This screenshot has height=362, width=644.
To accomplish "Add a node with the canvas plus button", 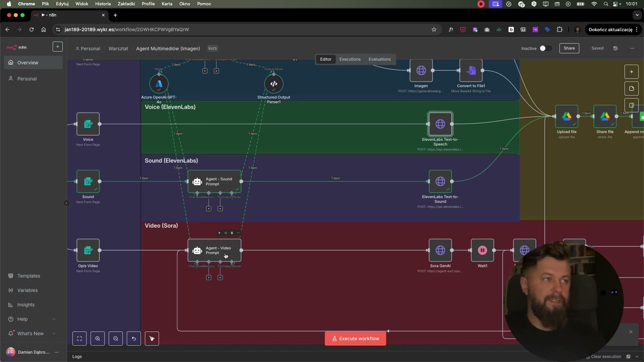I will [x=631, y=72].
